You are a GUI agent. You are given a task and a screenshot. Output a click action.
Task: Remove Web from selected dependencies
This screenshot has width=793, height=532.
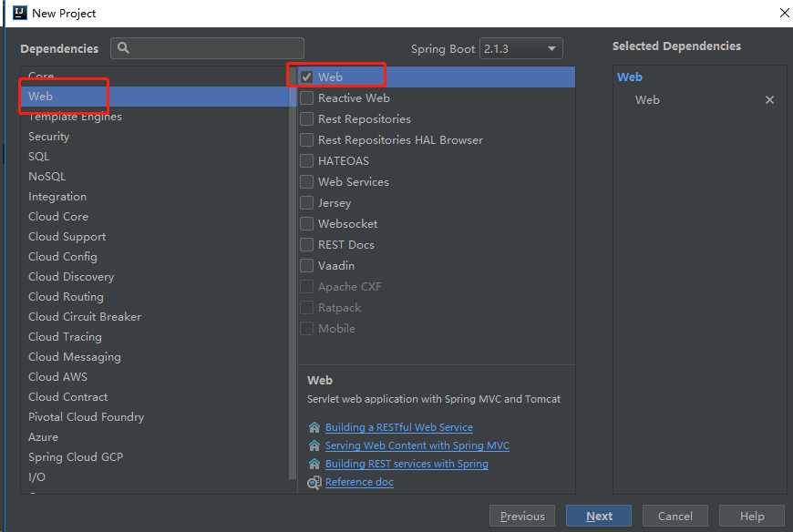click(769, 100)
